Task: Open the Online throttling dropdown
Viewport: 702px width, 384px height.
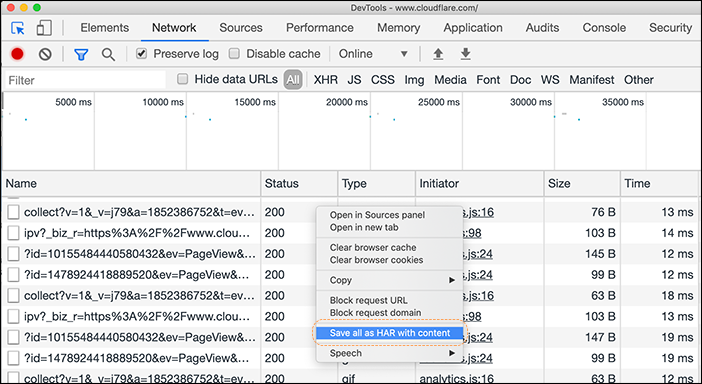Action: [373, 54]
